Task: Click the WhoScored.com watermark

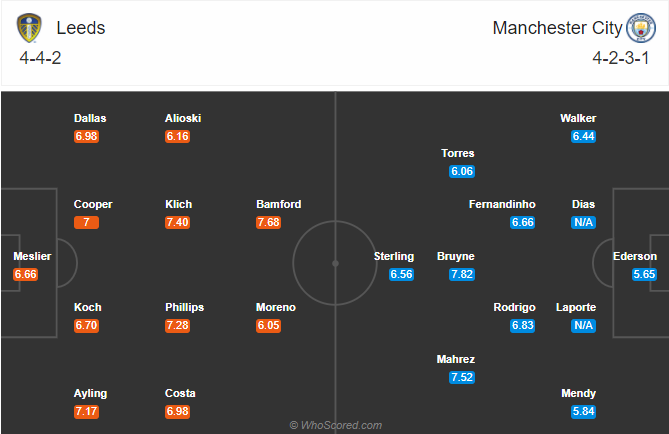Action: coord(336,425)
